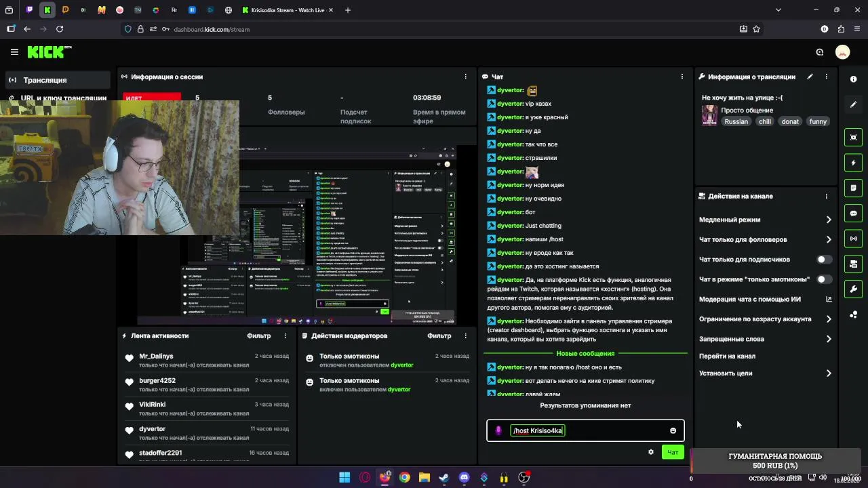Switch to the Twitch browser tab

[29, 10]
